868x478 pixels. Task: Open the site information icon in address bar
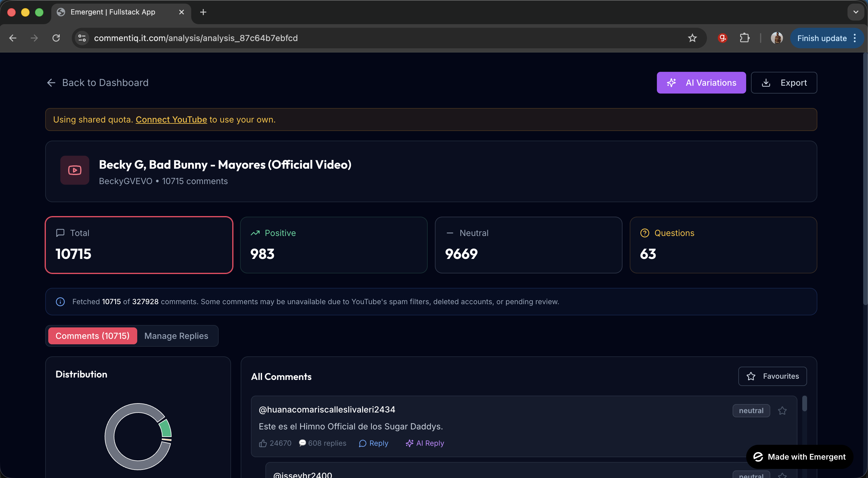pyautogui.click(x=82, y=38)
